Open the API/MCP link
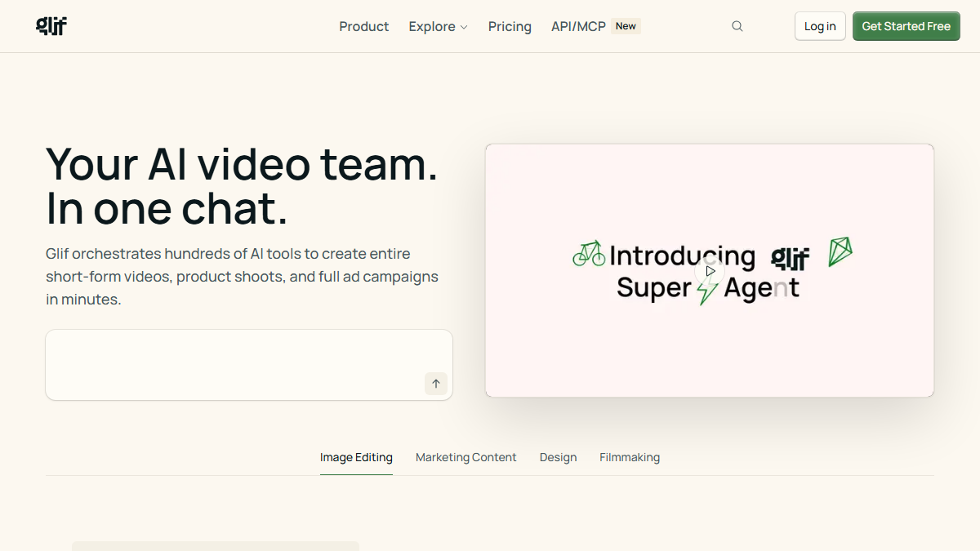The image size is (980, 551). tap(578, 26)
